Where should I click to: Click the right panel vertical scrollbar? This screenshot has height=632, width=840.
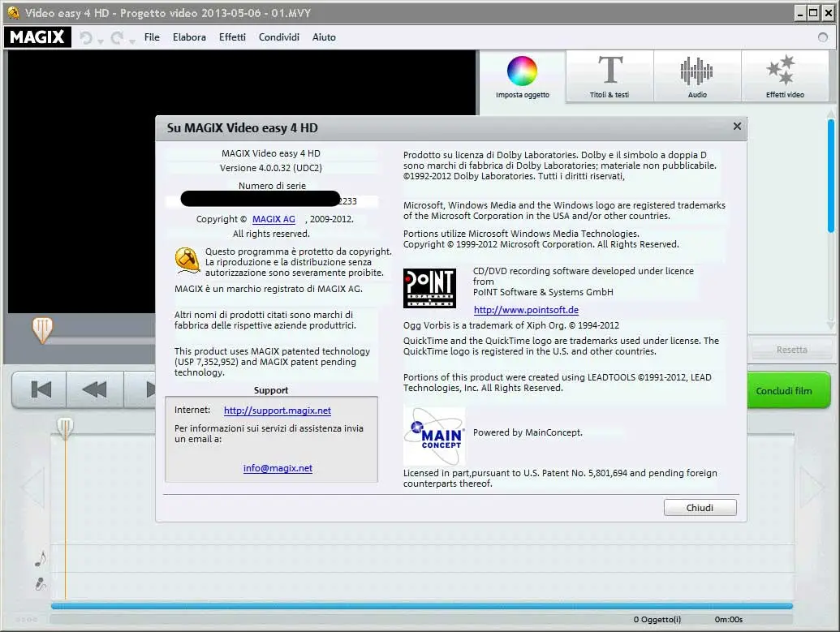point(831,176)
